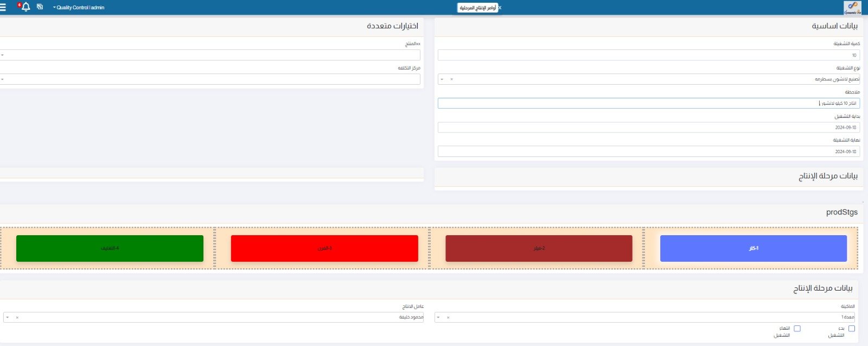868x346 pixels.
Task: Select the blue stage 1 button
Action: (753, 248)
